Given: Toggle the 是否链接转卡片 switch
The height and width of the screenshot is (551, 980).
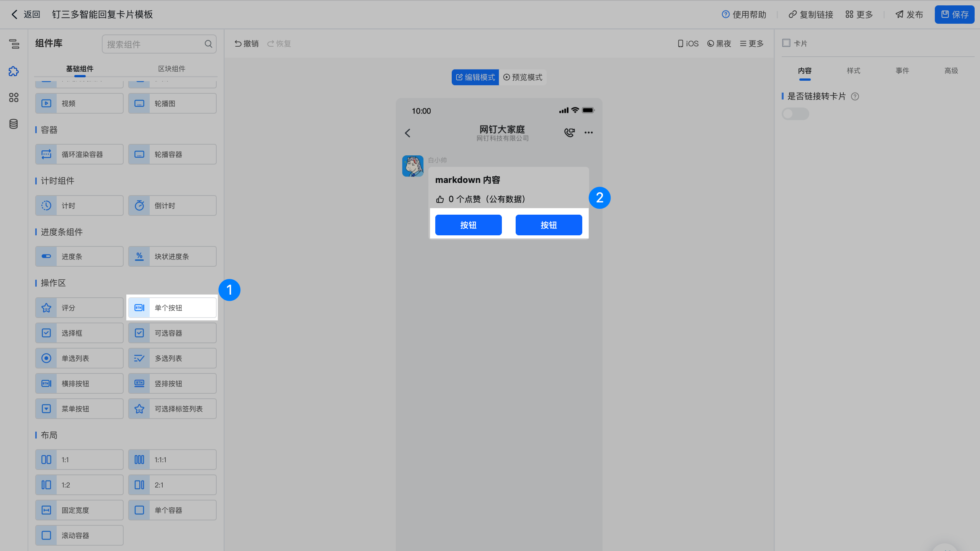Looking at the screenshot, I should tap(795, 114).
